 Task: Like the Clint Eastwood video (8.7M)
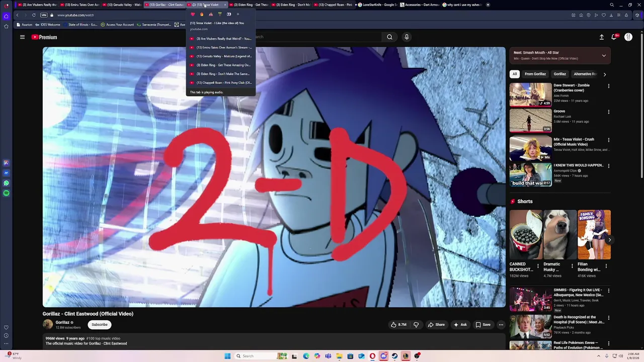399,325
